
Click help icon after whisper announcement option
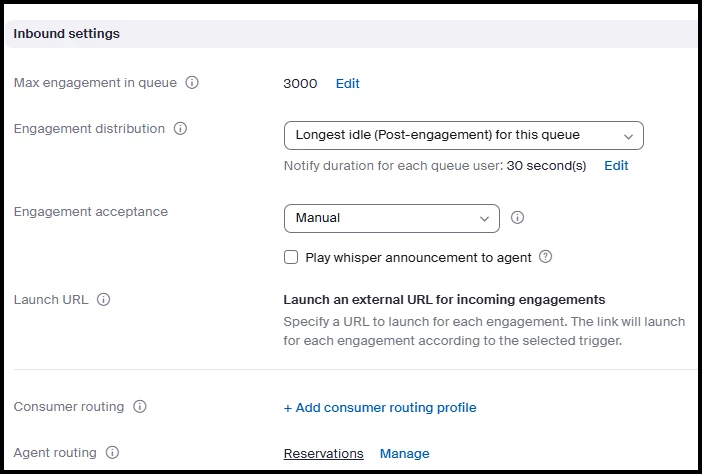[546, 257]
